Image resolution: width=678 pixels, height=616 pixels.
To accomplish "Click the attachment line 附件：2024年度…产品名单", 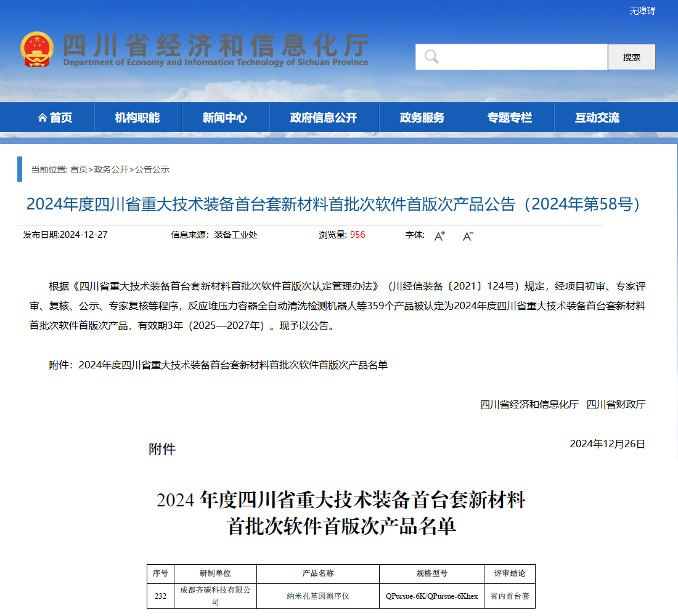I will [218, 365].
